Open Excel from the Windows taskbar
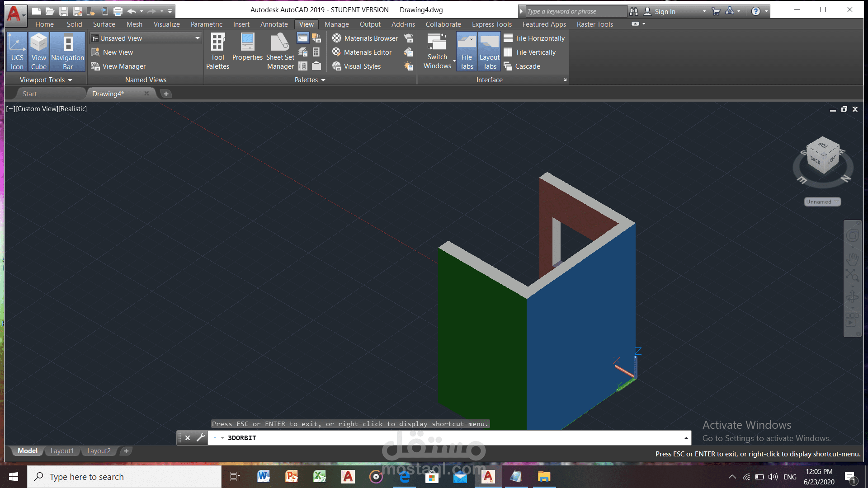Viewport: 868px width, 488px height. 320,477
